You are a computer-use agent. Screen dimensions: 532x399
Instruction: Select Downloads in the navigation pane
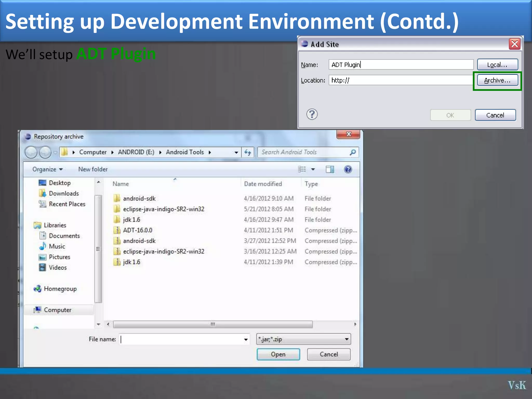(64, 194)
